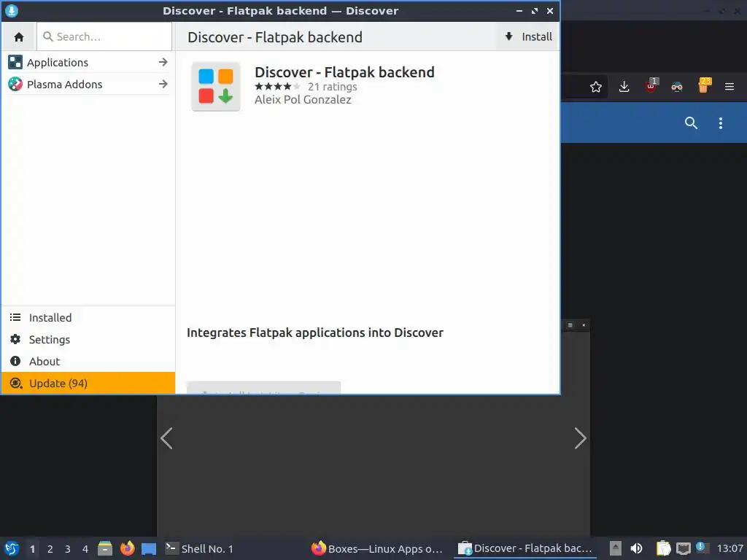Switch to virtual desktop 2

[x=50, y=549]
